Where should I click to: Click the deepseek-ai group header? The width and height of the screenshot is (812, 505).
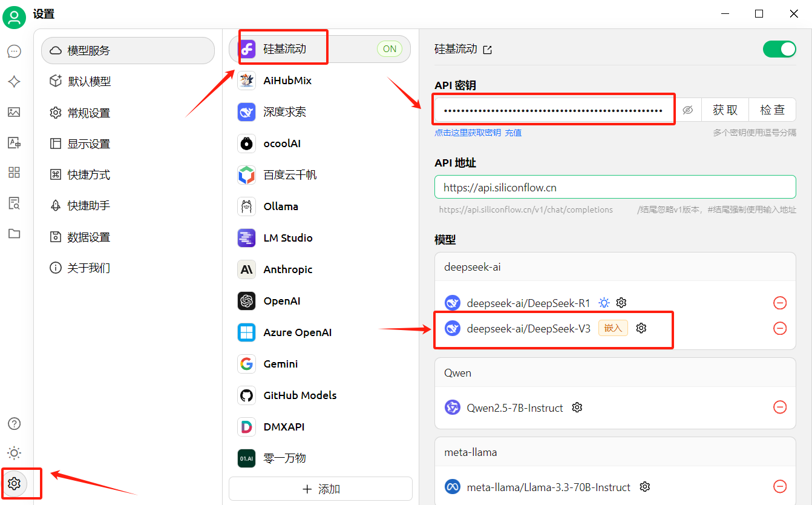click(615, 267)
